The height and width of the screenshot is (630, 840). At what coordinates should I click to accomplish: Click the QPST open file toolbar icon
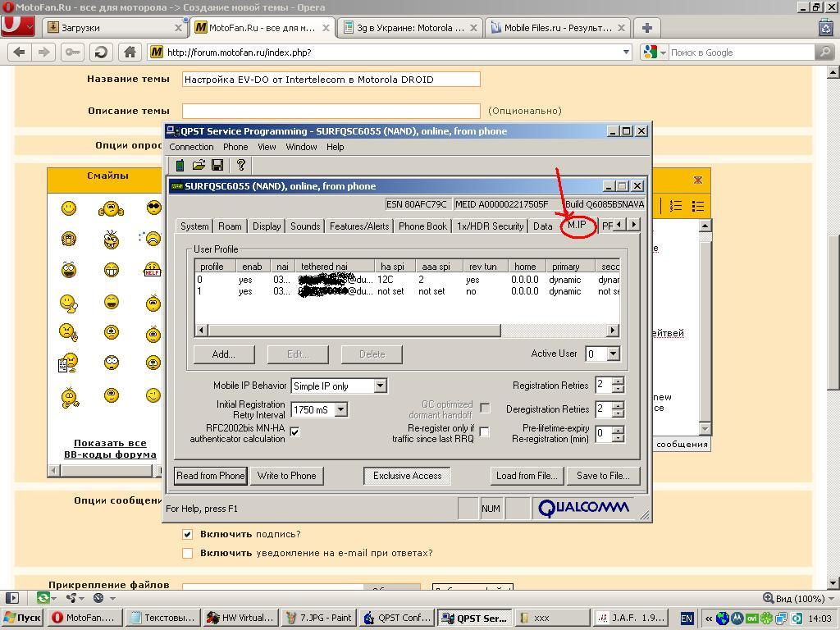tap(199, 165)
